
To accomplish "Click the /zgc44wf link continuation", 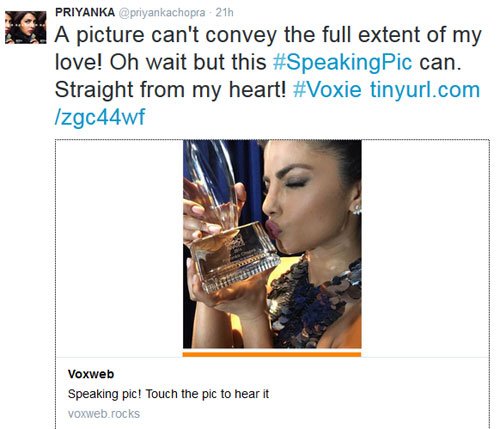I will pos(100,118).
